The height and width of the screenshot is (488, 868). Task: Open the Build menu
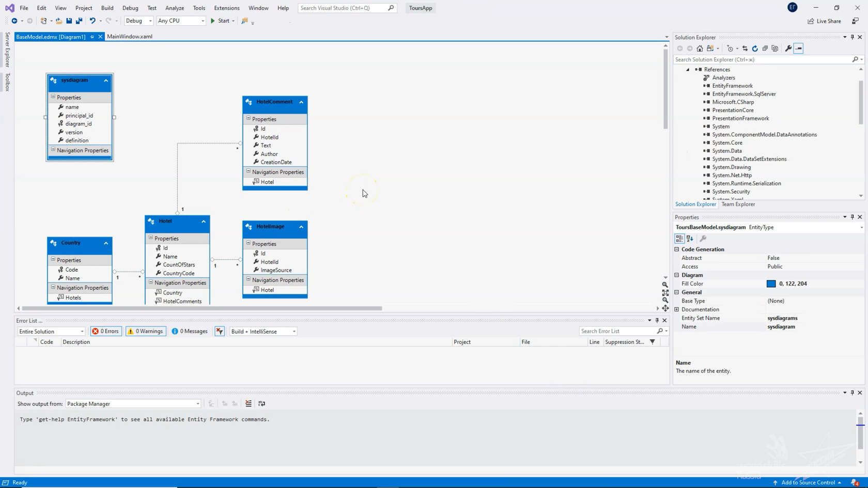tap(107, 8)
